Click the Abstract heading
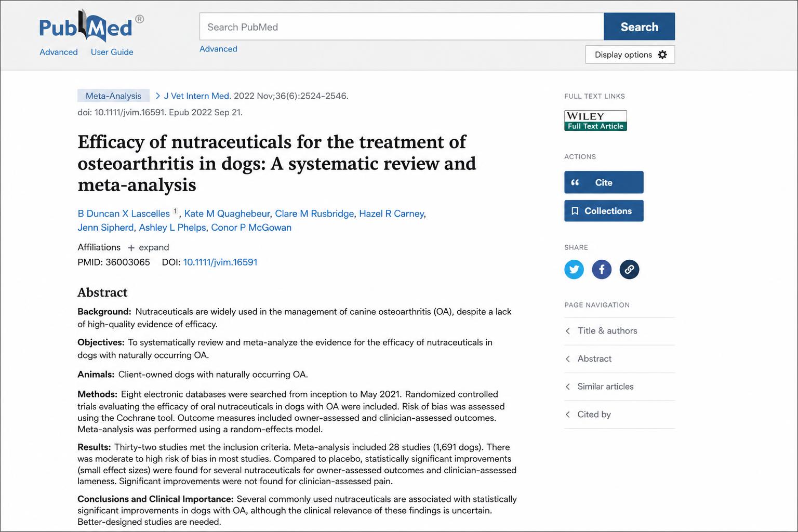 point(102,292)
